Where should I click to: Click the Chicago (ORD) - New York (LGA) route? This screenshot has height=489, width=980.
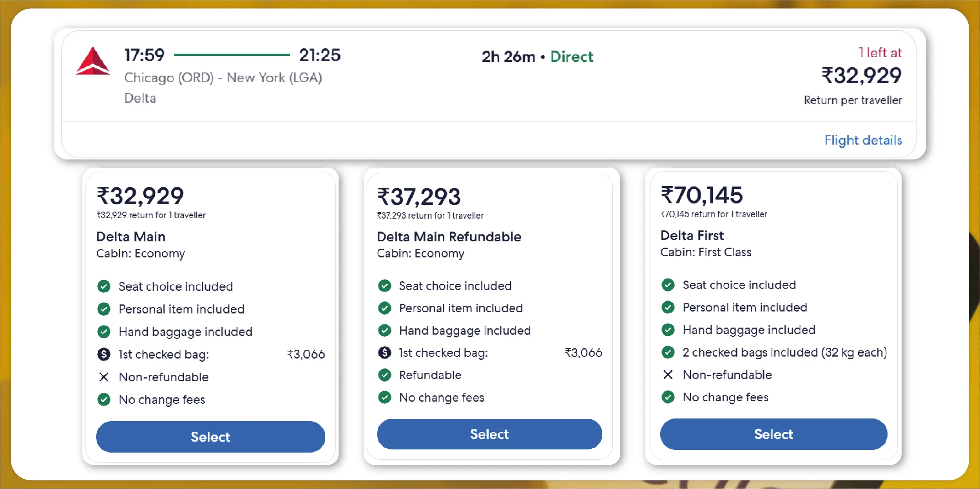[223, 78]
